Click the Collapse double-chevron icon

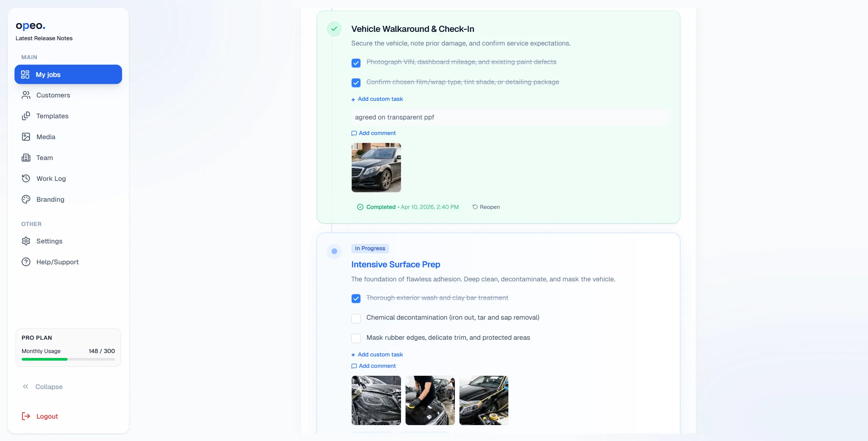pyautogui.click(x=25, y=387)
